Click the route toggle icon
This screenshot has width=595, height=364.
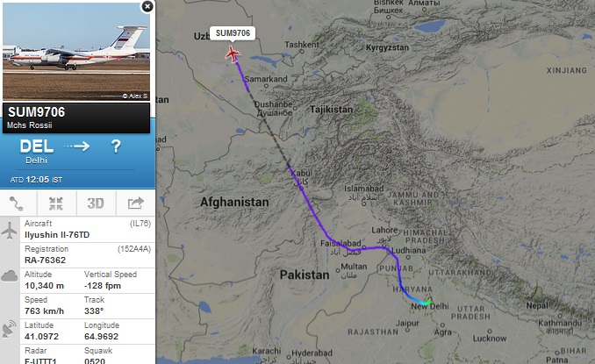(x=17, y=203)
